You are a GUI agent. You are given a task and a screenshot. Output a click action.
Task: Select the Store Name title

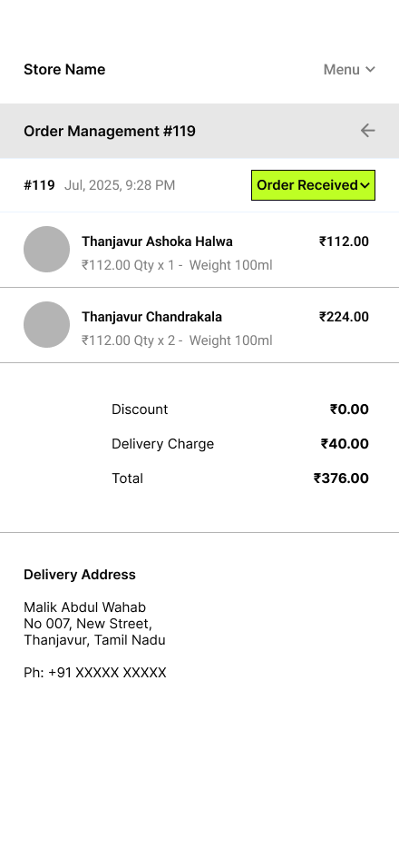64,70
